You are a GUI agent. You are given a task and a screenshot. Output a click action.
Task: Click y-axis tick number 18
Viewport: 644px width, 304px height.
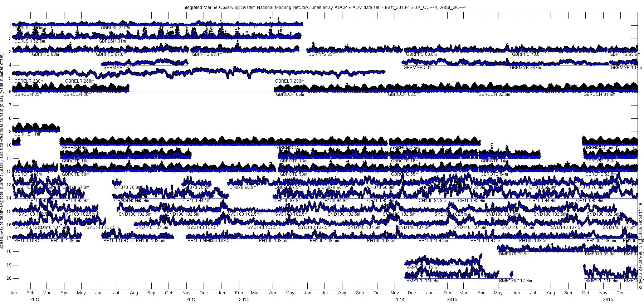click(9, 251)
